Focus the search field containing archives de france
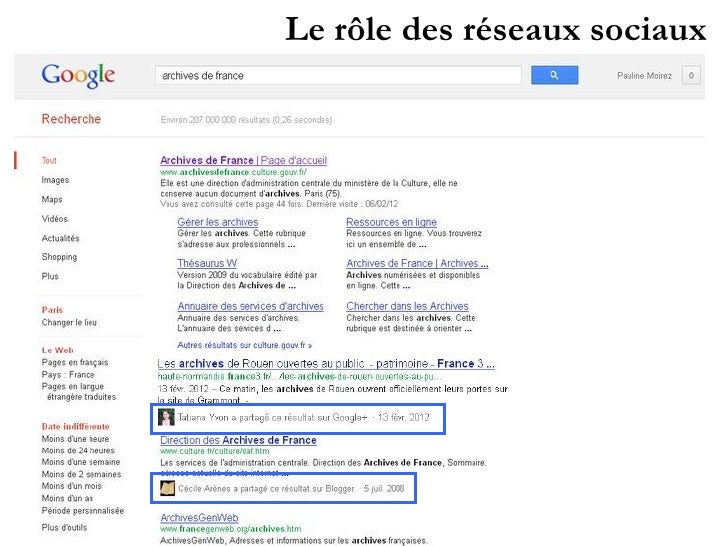728x546 pixels. click(338, 75)
